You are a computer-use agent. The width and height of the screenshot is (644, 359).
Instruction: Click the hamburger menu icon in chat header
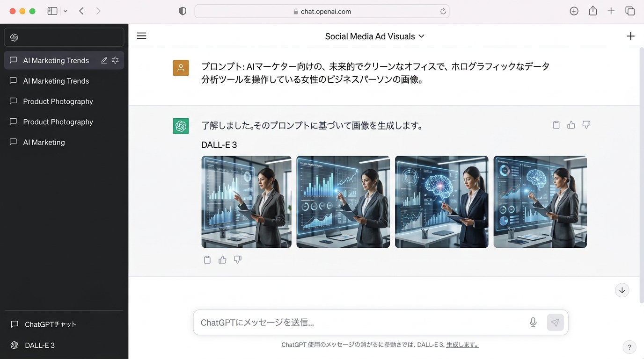coord(141,36)
